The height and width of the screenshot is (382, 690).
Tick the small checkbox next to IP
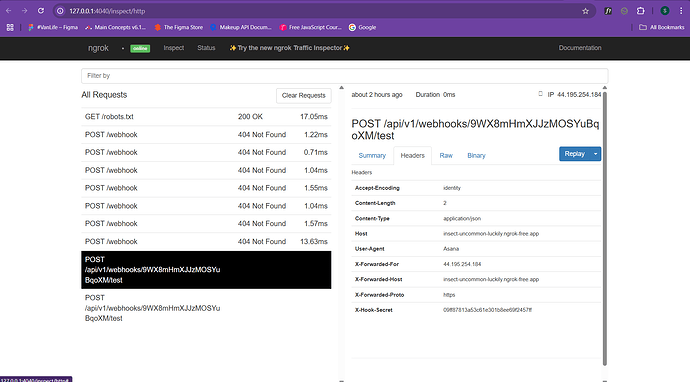pyautogui.click(x=540, y=94)
